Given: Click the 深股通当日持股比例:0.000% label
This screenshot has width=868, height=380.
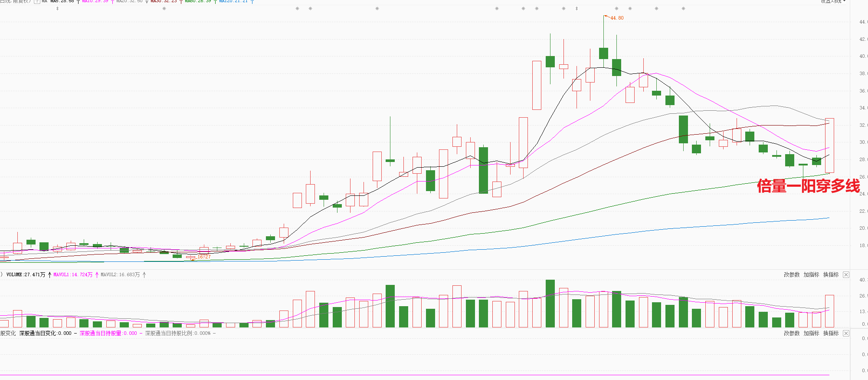Looking at the screenshot, I should [178, 334].
